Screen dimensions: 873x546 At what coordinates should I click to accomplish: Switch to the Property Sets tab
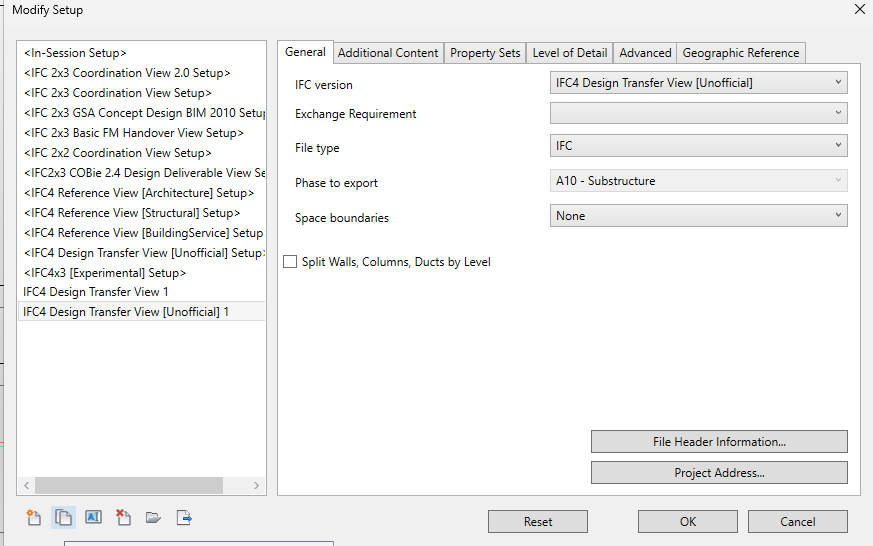(x=485, y=53)
